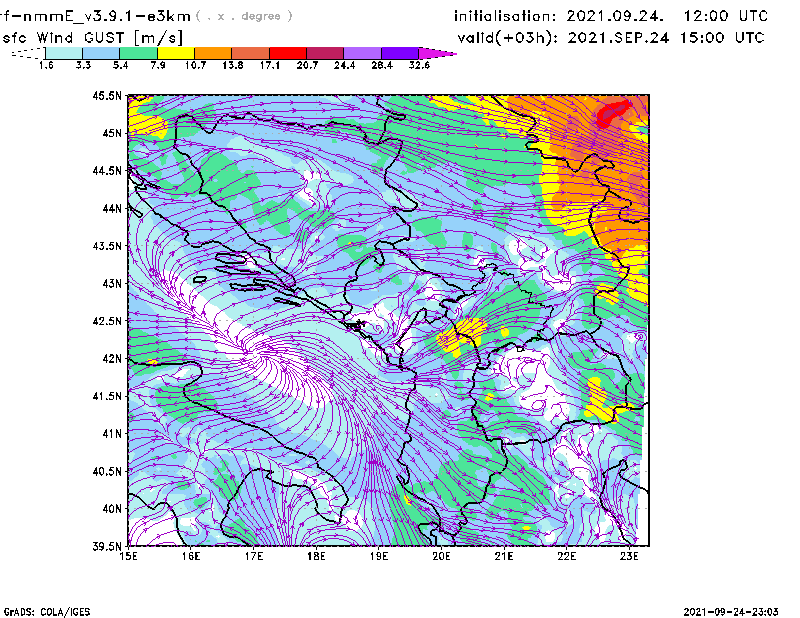
Task: Click the valid date 2021.SEP.24
Action: coord(618,38)
